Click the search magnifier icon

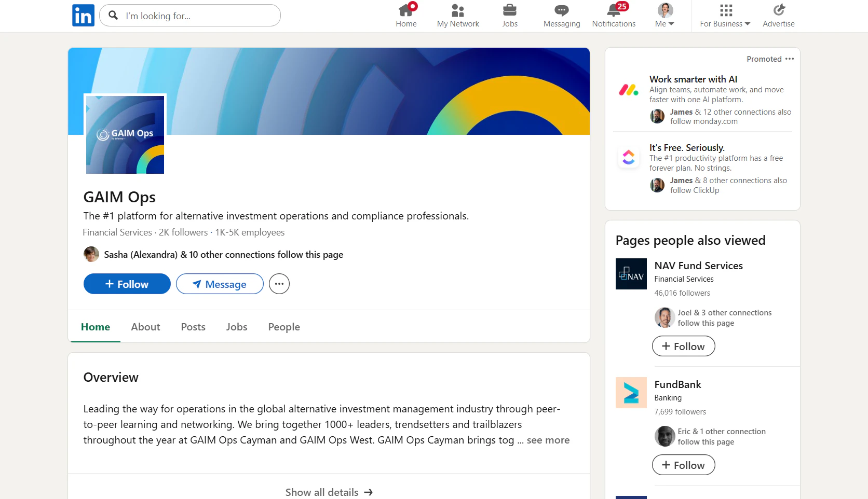pyautogui.click(x=113, y=15)
